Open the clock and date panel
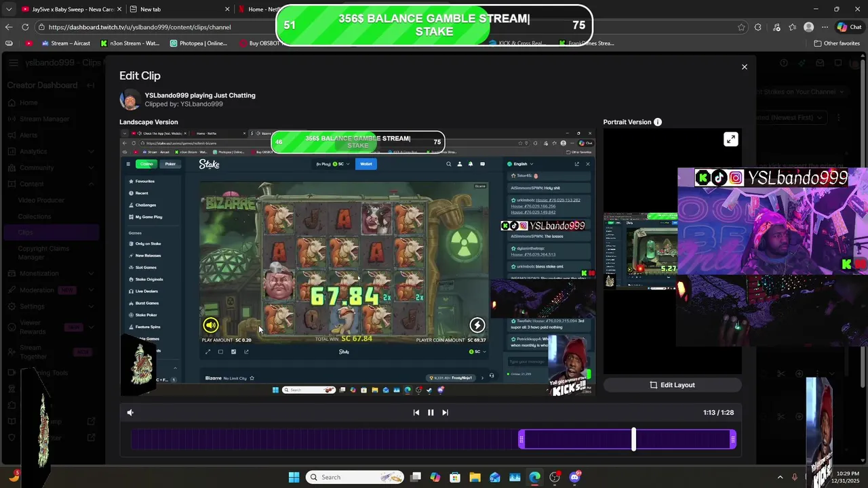 pyautogui.click(x=848, y=477)
